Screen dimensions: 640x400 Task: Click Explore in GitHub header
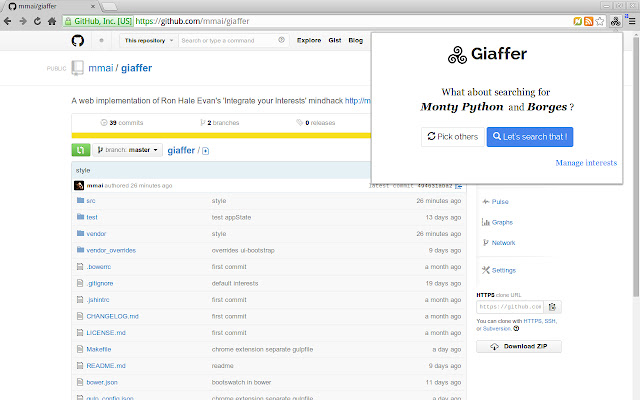click(309, 40)
